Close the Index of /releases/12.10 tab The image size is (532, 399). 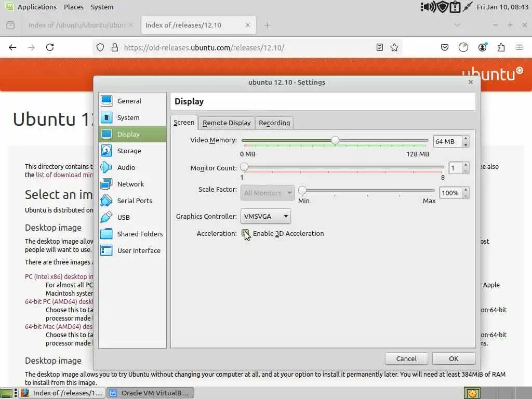[x=248, y=25]
